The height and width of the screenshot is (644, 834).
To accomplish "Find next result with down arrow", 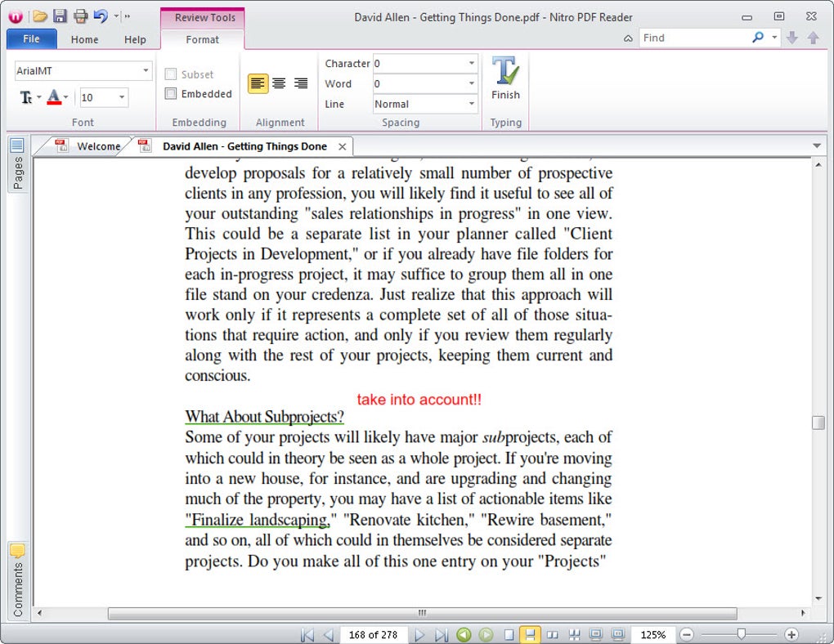I will click(x=792, y=38).
